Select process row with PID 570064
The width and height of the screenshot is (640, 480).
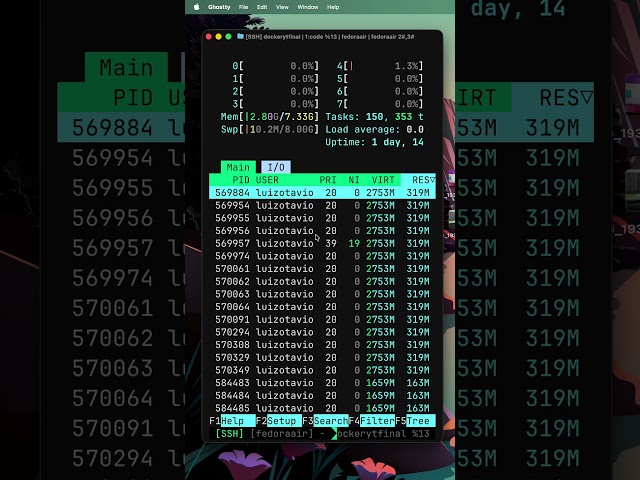[x=322, y=307]
